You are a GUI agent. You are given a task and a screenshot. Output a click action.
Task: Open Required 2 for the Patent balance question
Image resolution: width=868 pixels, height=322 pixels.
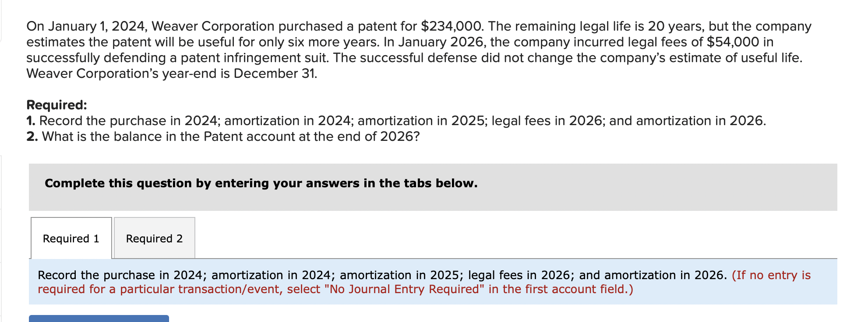[x=154, y=238]
